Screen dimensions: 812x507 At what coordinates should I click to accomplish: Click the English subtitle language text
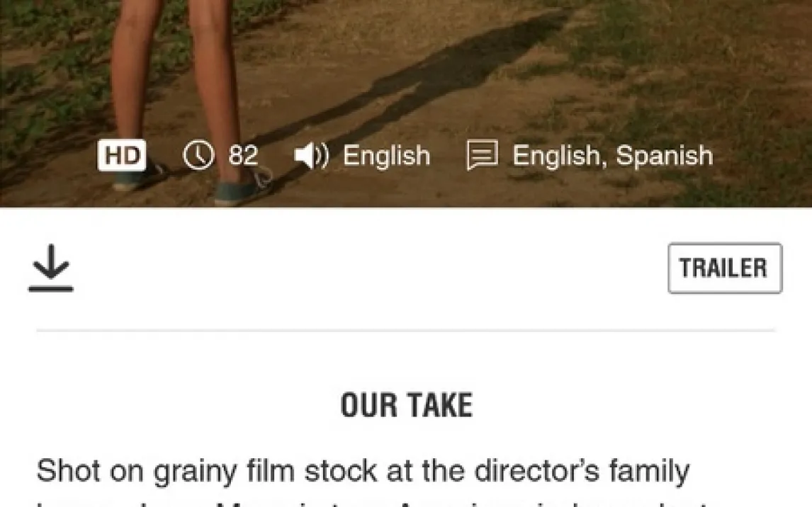pyautogui.click(x=557, y=155)
